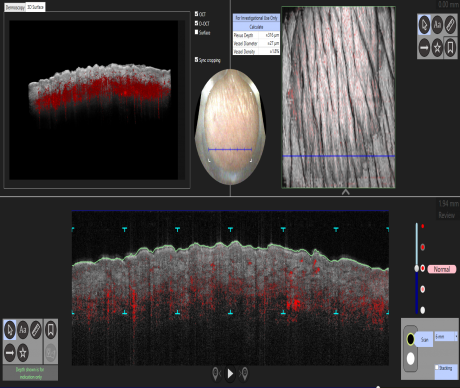Switch to the 3D Surface tab
The width and height of the screenshot is (460, 388).
(x=35, y=7)
